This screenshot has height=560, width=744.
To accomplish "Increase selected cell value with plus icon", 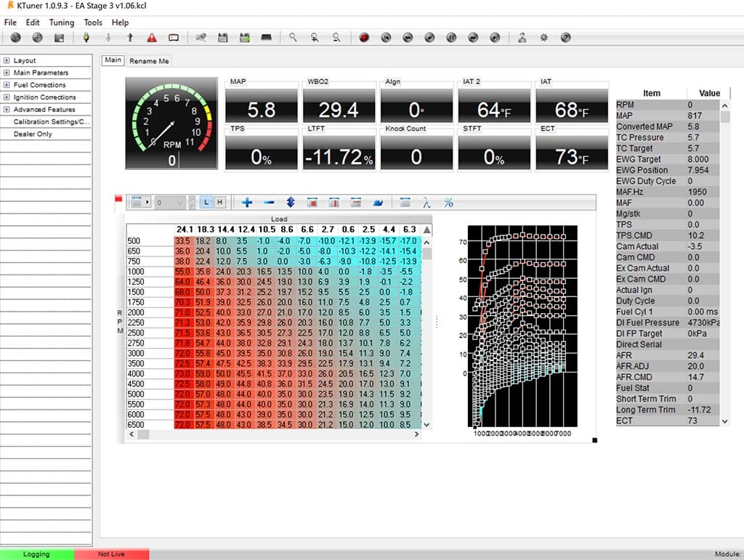I will coord(248,202).
